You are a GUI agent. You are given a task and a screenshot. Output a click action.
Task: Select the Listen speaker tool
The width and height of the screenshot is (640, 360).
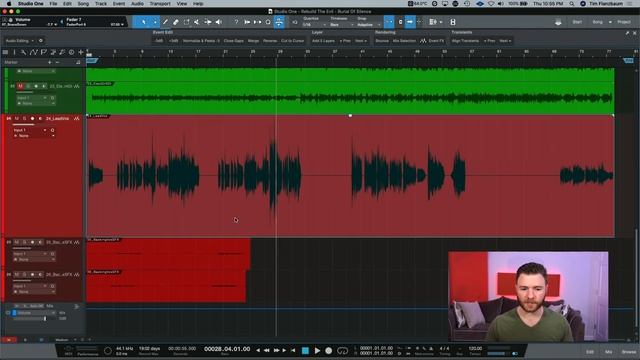coord(219,22)
